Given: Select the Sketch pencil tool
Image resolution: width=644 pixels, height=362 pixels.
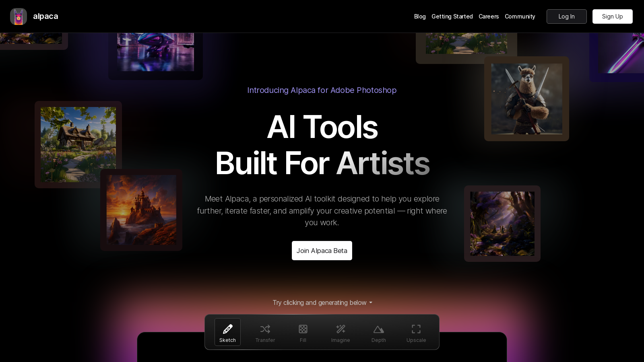Looking at the screenshot, I should tap(227, 332).
